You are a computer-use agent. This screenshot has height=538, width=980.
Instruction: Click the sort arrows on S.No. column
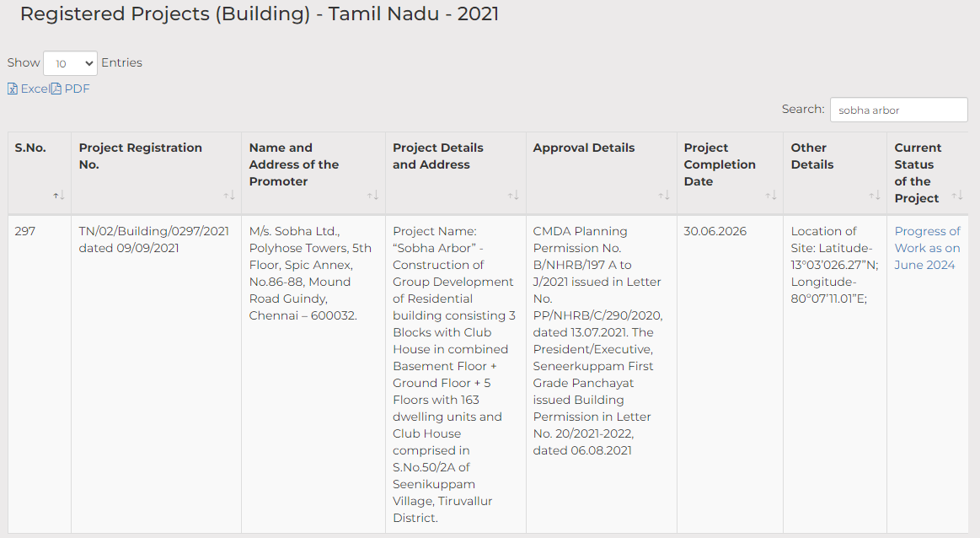pyautogui.click(x=58, y=195)
